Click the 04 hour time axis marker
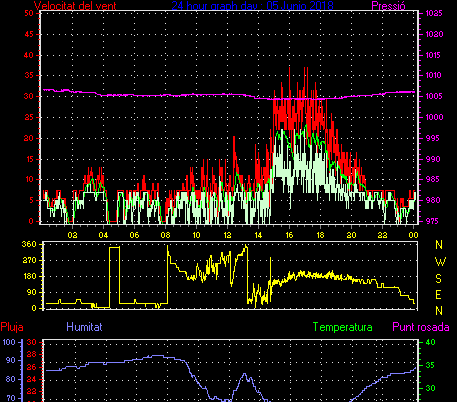The width and height of the screenshot is (457, 402). (x=103, y=235)
